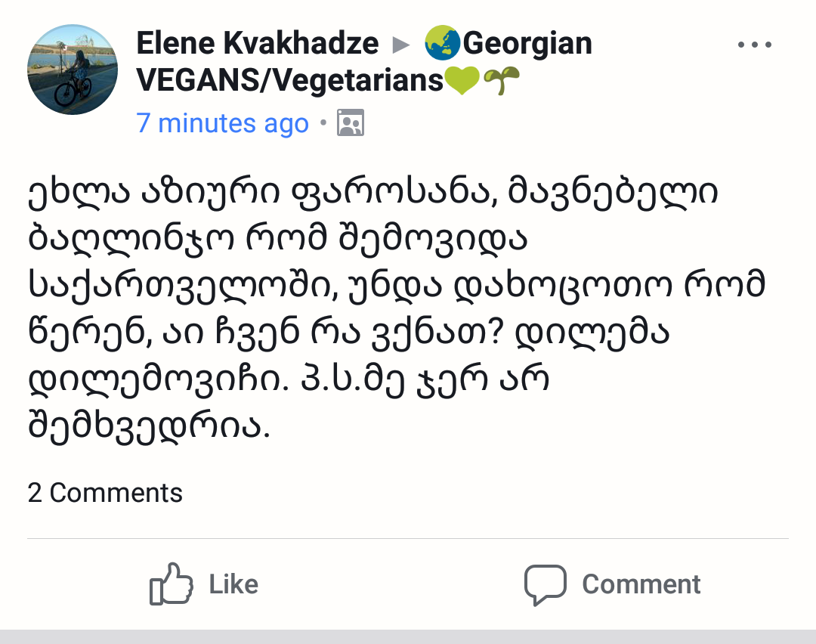Image resolution: width=816 pixels, height=644 pixels.
Task: Click the seedling emoji after the heart
Action: point(501,81)
